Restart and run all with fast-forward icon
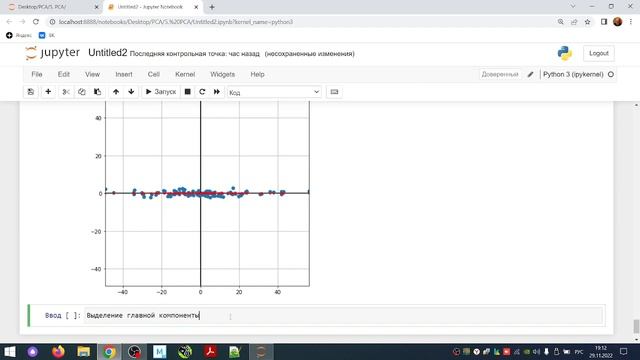 [217, 92]
